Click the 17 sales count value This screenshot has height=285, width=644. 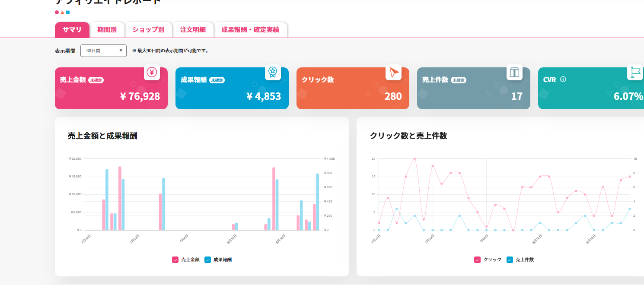tap(517, 96)
